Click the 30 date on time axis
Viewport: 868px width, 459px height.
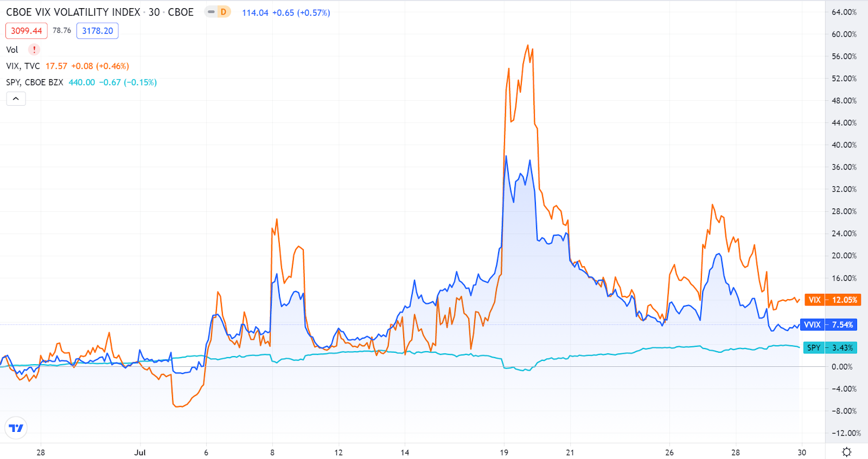tap(802, 452)
